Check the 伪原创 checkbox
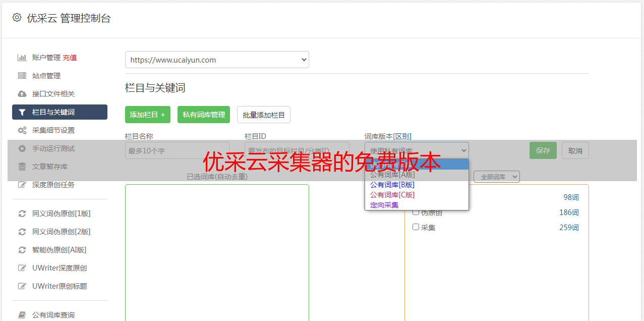 (x=416, y=212)
